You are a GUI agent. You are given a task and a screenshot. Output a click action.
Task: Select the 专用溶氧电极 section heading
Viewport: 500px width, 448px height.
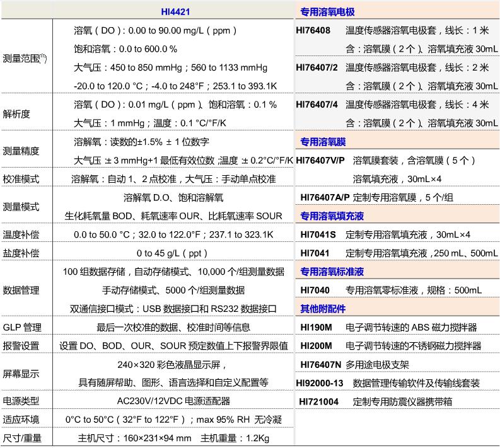tap(327, 12)
